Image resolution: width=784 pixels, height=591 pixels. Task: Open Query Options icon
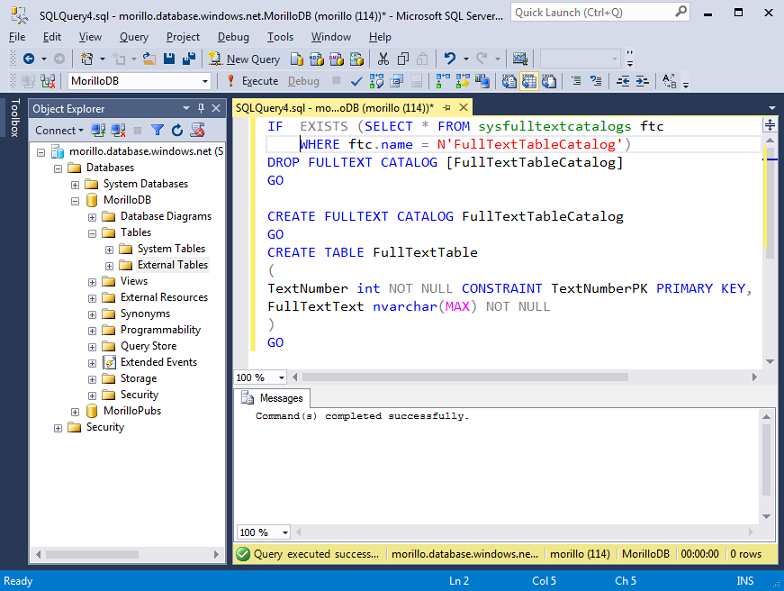[x=396, y=81]
